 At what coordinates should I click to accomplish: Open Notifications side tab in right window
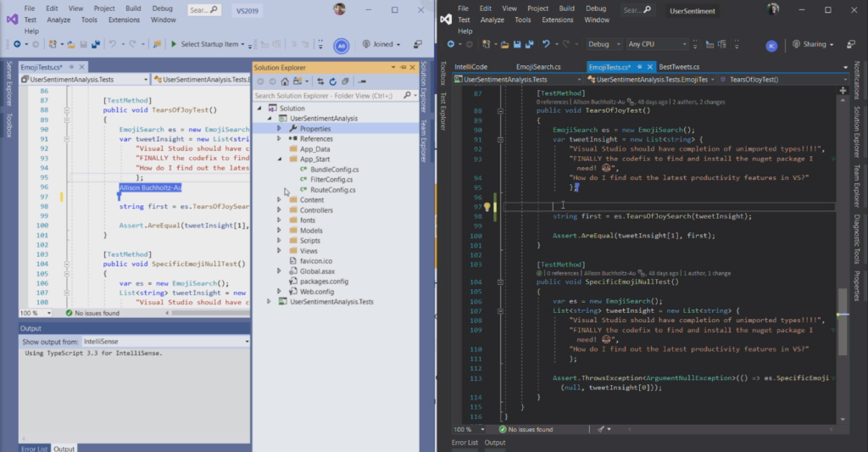[x=857, y=81]
